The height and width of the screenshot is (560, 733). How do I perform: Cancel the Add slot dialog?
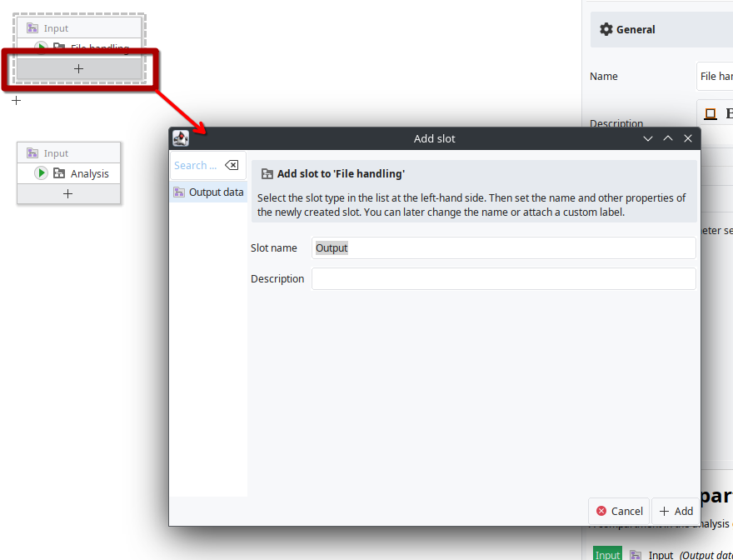pos(619,511)
